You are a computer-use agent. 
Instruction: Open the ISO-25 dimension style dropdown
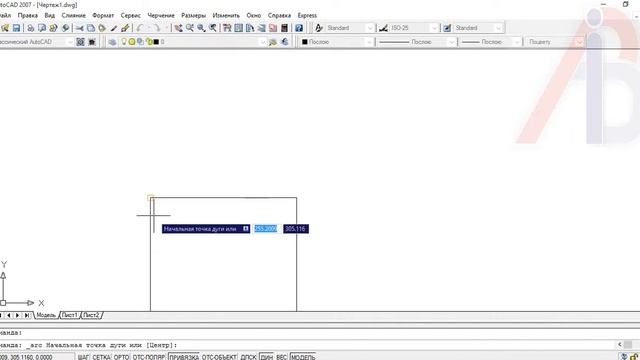click(414, 28)
